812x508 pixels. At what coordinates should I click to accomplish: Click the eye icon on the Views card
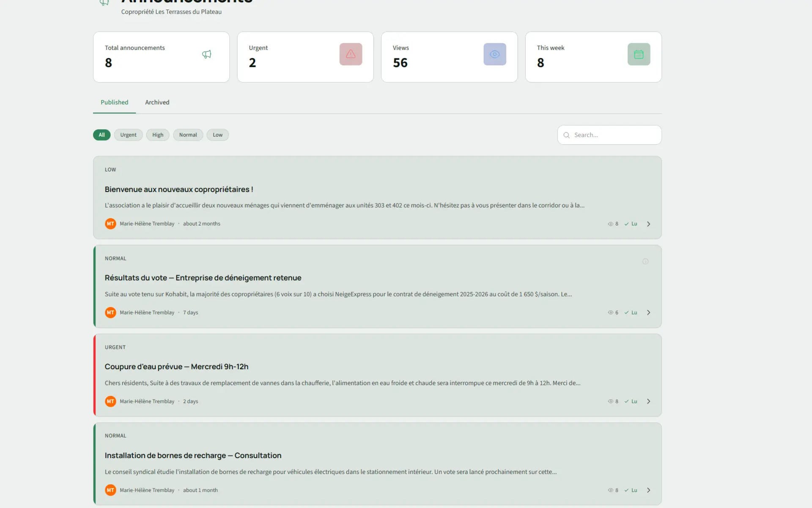coord(494,54)
